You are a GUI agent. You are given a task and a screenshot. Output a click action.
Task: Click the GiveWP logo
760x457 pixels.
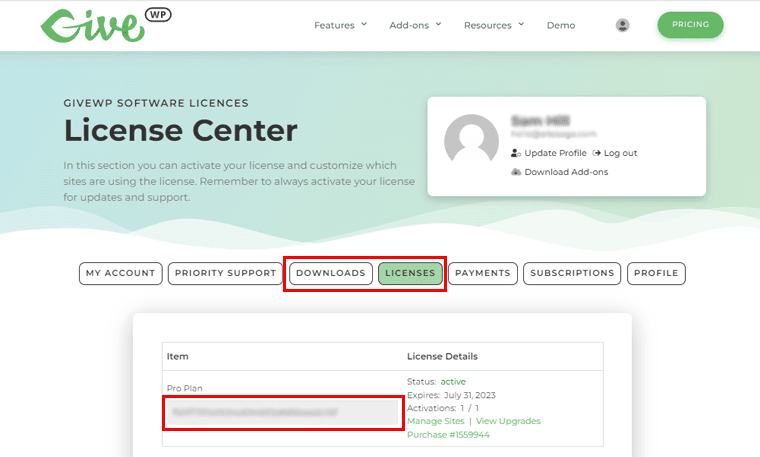[106, 25]
